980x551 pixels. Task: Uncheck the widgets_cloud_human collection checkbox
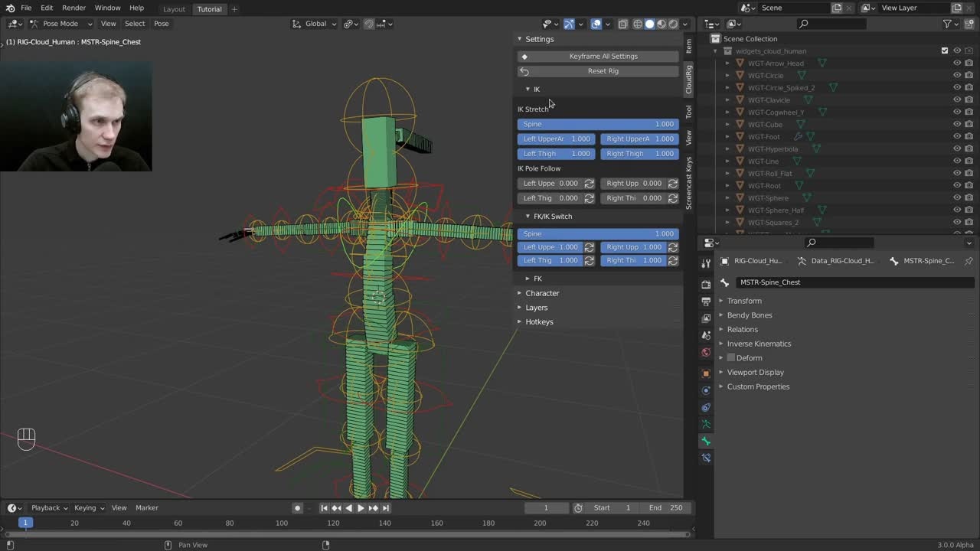[x=945, y=51]
